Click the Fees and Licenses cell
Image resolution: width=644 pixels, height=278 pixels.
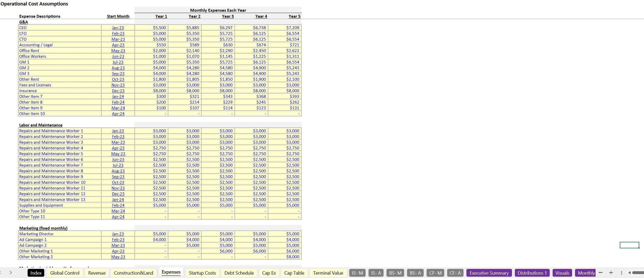coord(60,85)
